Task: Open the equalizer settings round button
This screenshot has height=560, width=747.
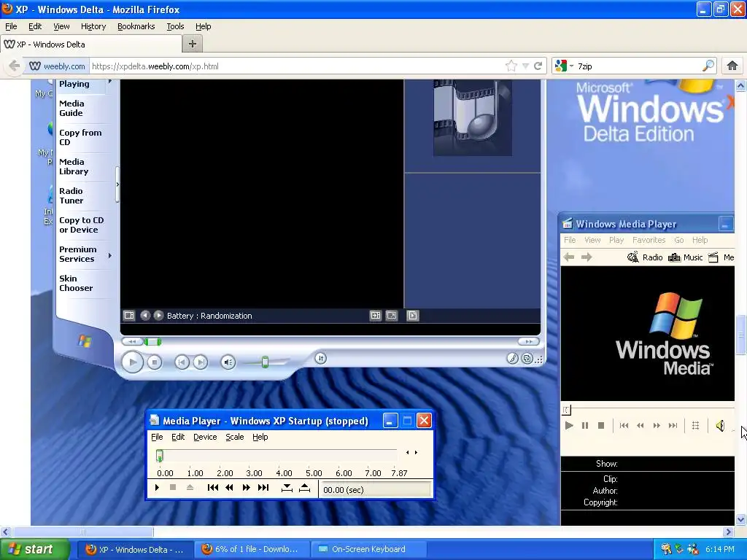Action: 321,358
